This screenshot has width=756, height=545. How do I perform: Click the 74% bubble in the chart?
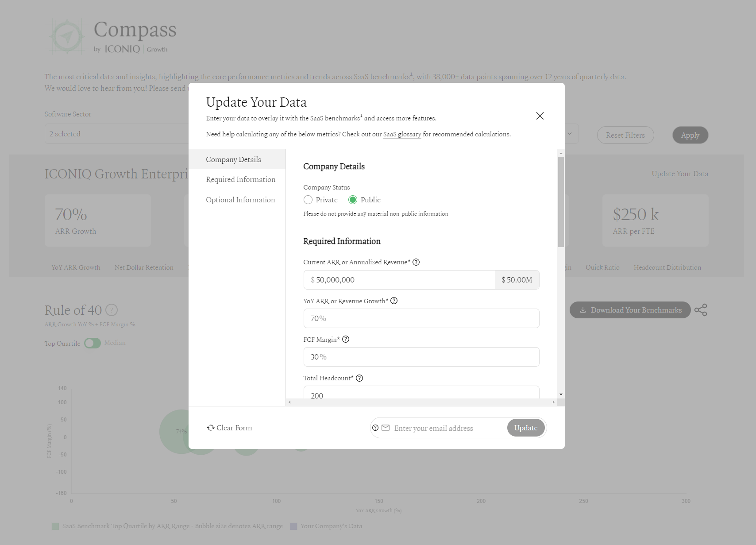181,431
